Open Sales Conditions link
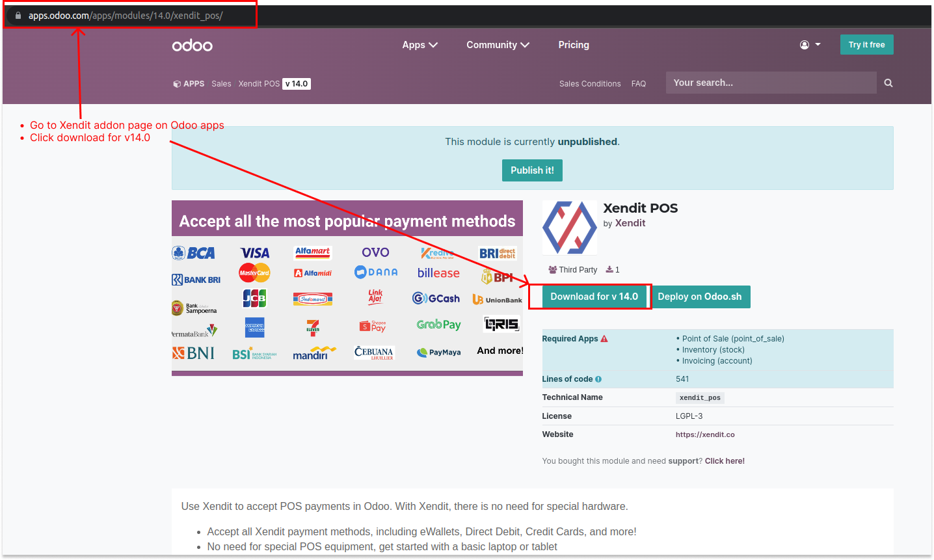The width and height of the screenshot is (934, 560). tap(590, 84)
